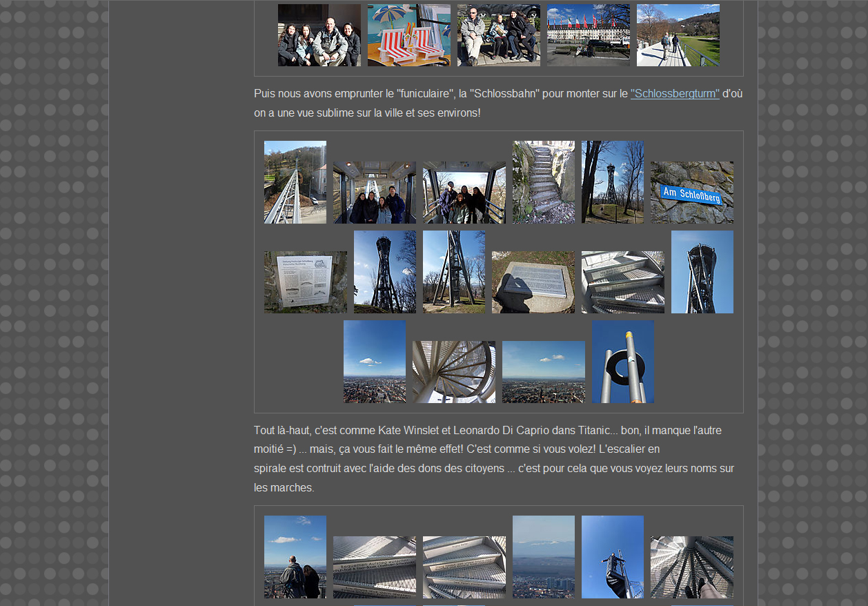
Task: Click the metal poles with black ring photo
Action: (x=622, y=362)
